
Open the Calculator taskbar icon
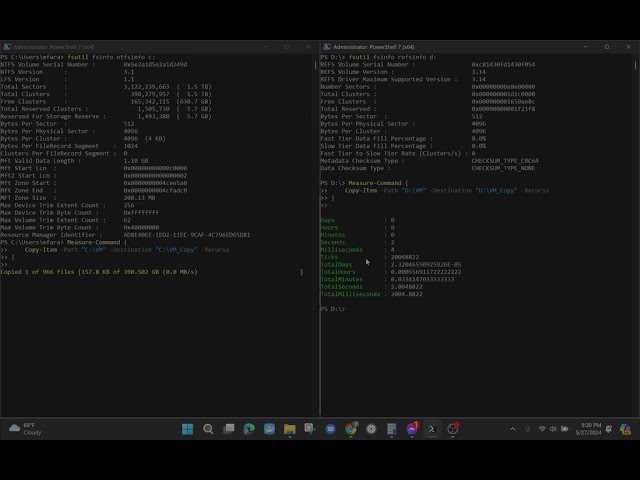391,429
